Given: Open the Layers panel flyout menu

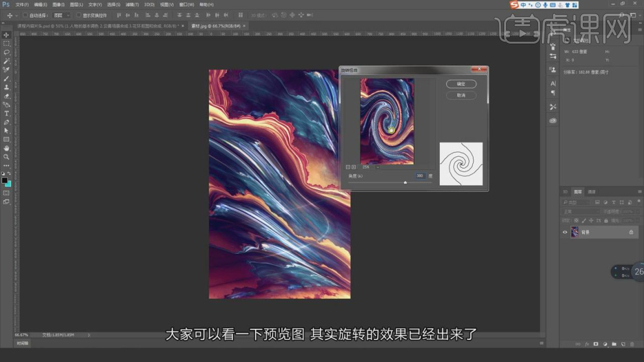Looking at the screenshot, I should [639, 192].
